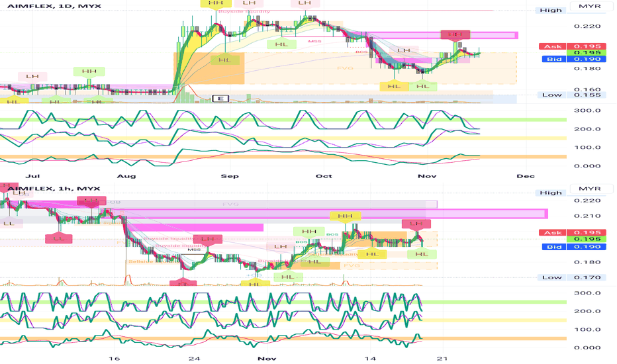Click Buyside liquidity label atop daily chart

click(244, 11)
